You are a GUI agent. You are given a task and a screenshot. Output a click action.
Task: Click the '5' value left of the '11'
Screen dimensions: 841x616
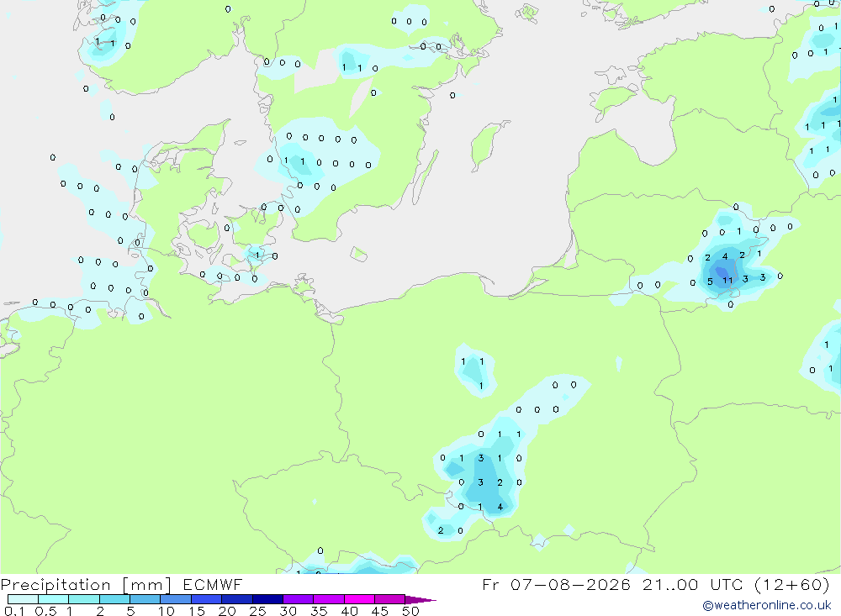pyautogui.click(x=710, y=282)
